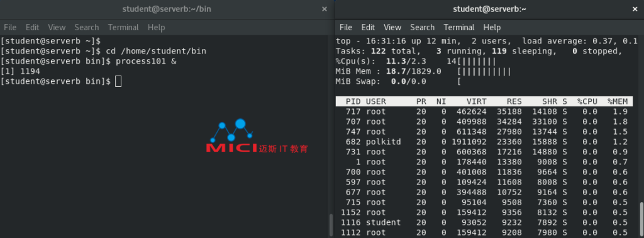This screenshot has width=644, height=238.
Task: Open Edit menu in right terminal window
Action: click(368, 28)
